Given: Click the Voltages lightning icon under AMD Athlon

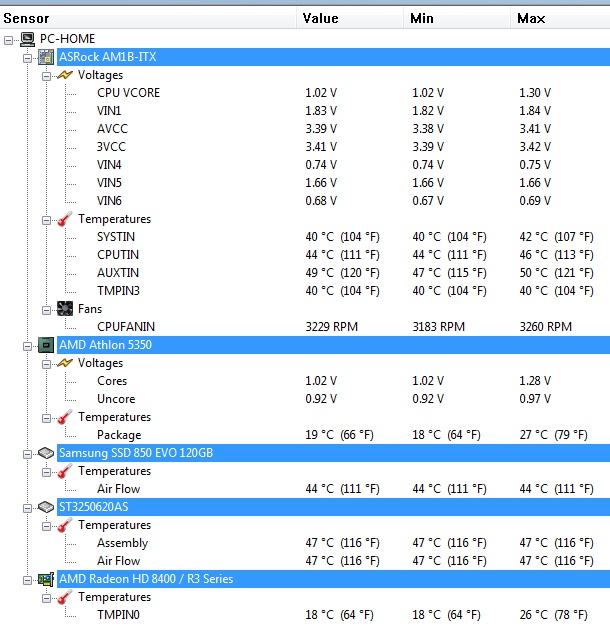Looking at the screenshot, I should (65, 363).
